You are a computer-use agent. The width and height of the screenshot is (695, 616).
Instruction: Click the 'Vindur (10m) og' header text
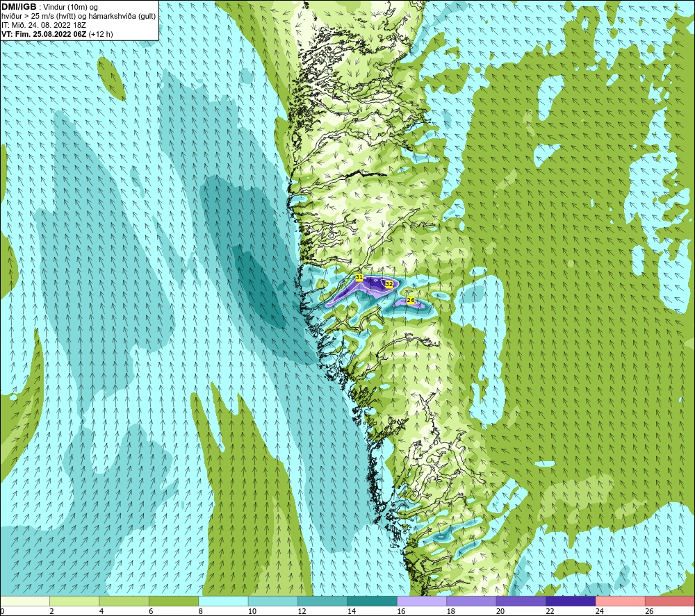tap(70, 8)
